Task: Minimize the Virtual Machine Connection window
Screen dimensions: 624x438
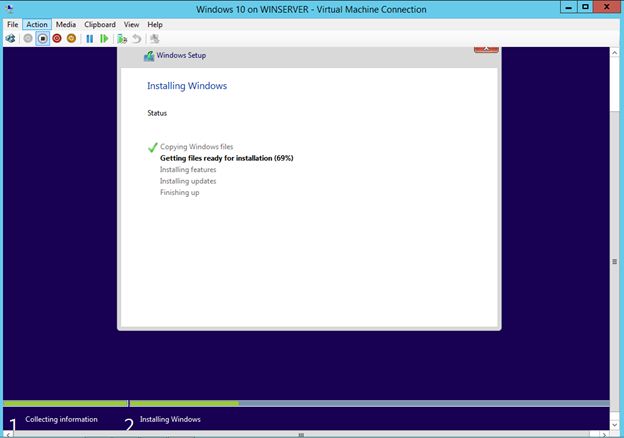Action: pos(569,7)
